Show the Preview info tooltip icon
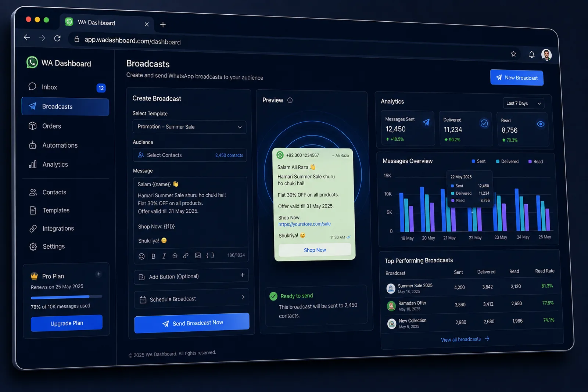 [290, 100]
